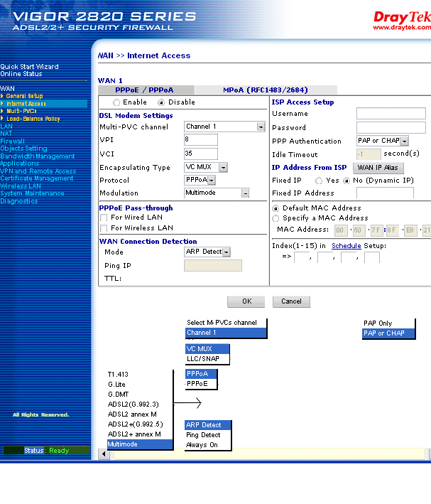Select PPPoE in protocol list
The image size is (431, 504).
201,384
